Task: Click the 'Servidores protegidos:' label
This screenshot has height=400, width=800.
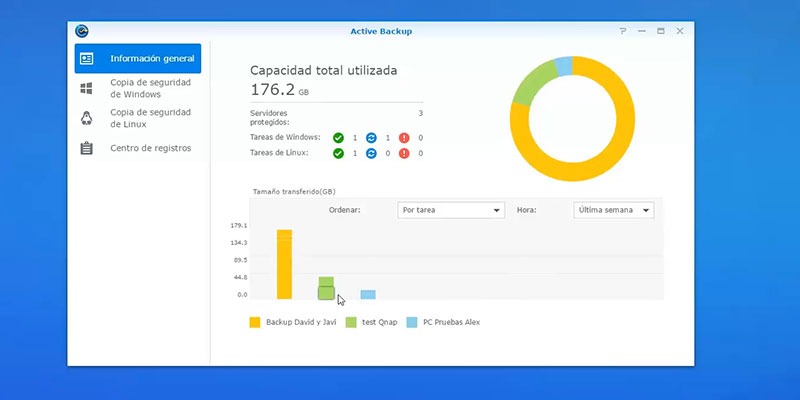Action: click(270, 117)
